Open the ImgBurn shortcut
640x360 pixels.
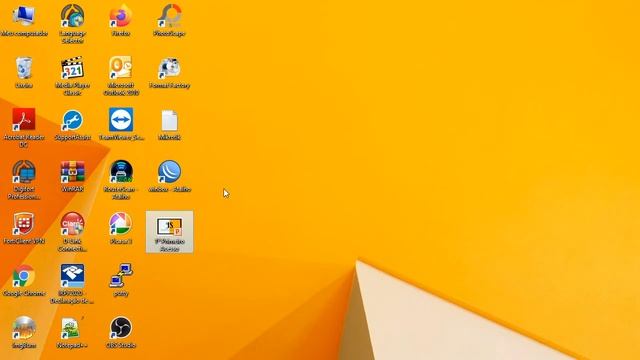point(24,333)
